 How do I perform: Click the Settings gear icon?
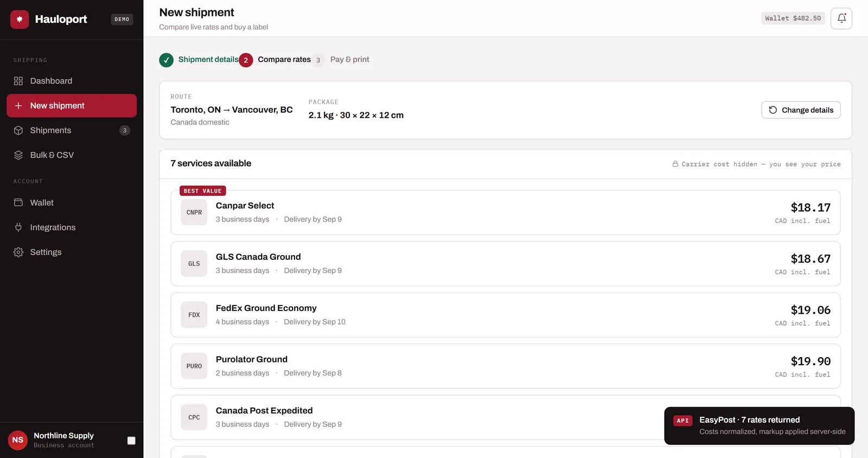tap(18, 252)
